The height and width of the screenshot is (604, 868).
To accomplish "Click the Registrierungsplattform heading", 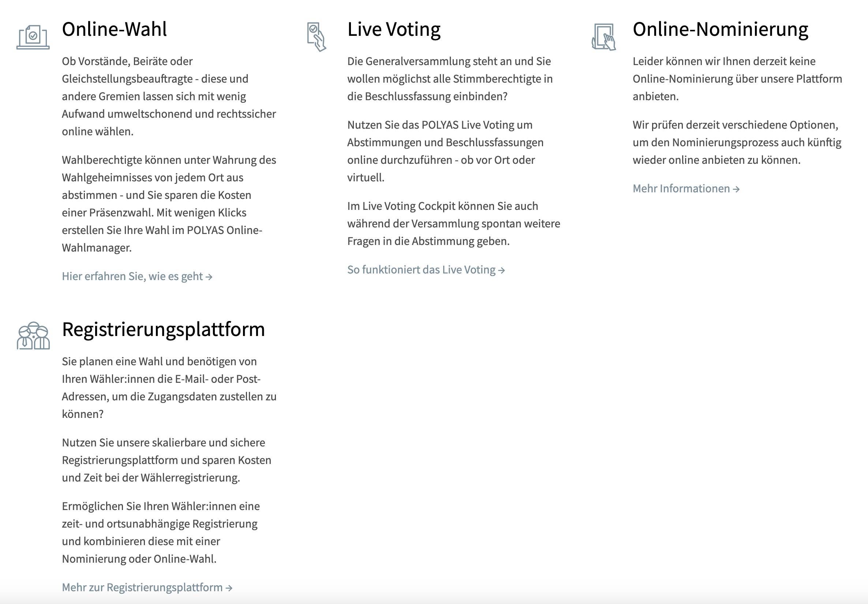I will pos(163,329).
